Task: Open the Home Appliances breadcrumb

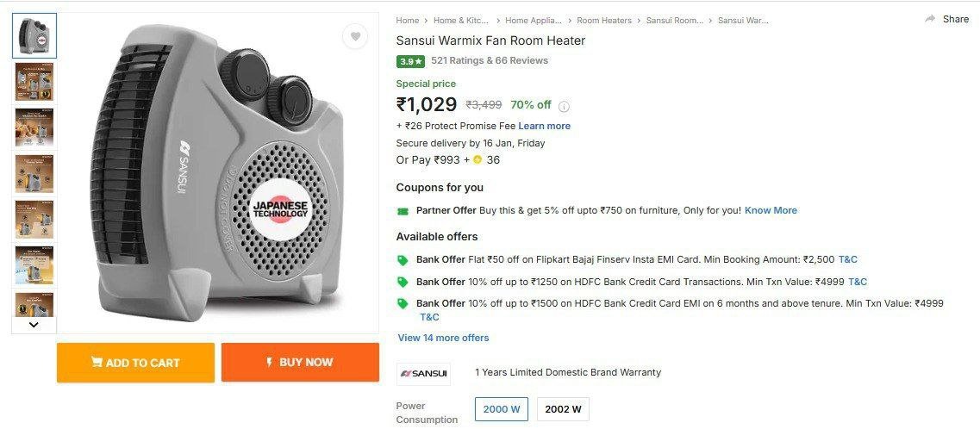Action: click(x=533, y=20)
